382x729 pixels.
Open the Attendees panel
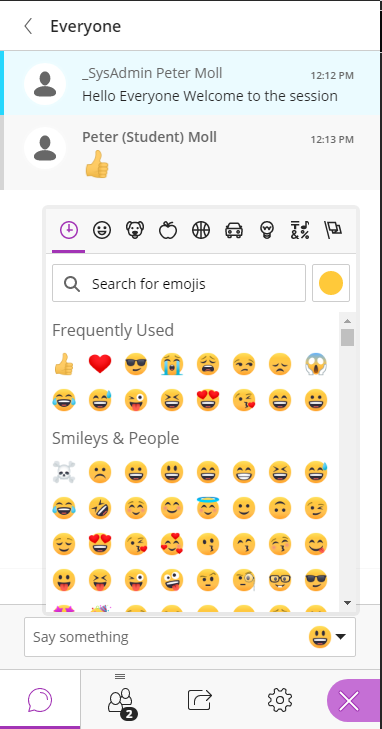click(121, 699)
